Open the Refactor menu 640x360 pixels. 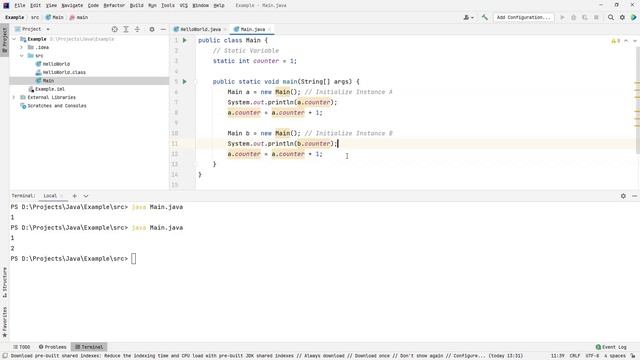pos(114,5)
